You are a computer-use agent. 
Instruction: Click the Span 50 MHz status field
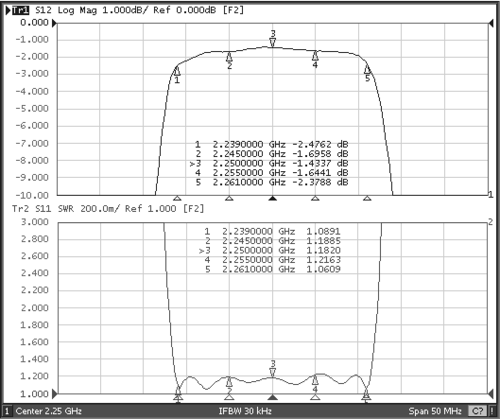click(x=435, y=411)
